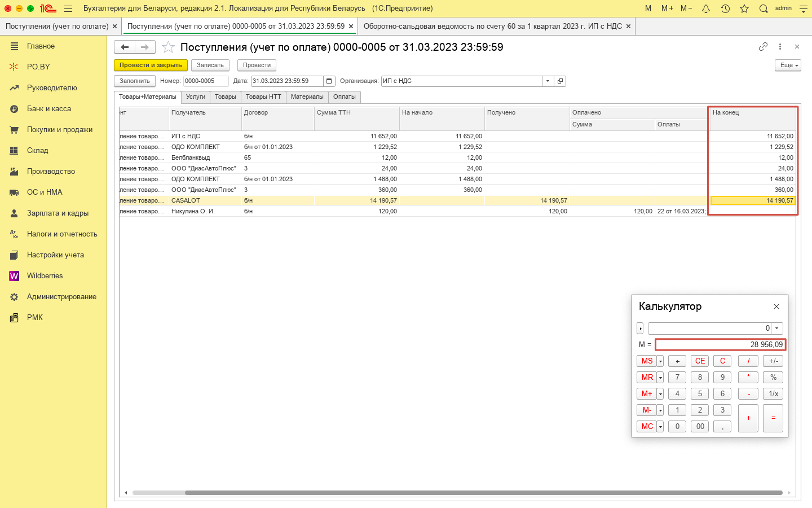Switch to the Услуги tab

tap(196, 97)
